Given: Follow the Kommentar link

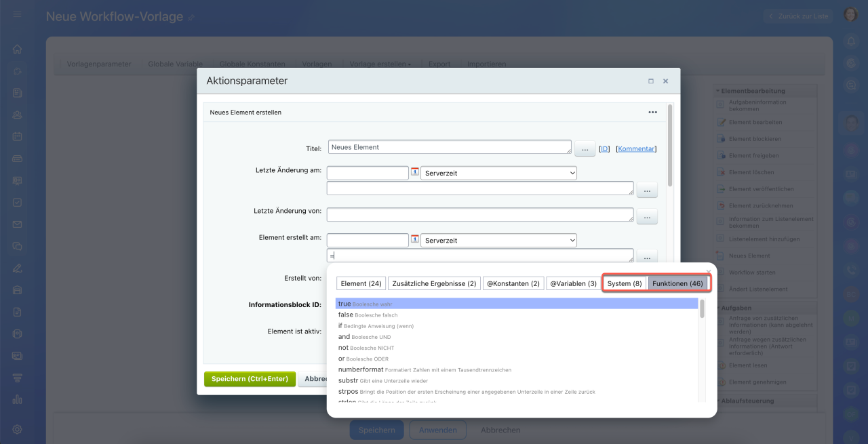Looking at the screenshot, I should coord(636,148).
